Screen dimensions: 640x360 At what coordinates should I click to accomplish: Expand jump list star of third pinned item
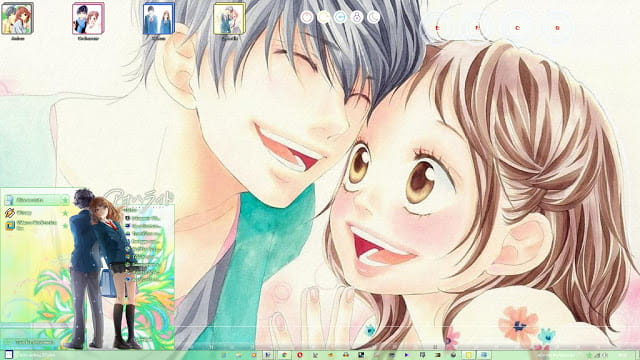click(65, 225)
